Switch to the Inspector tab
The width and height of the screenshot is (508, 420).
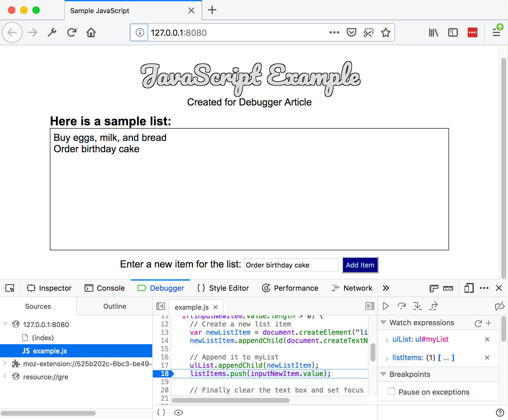click(x=49, y=288)
